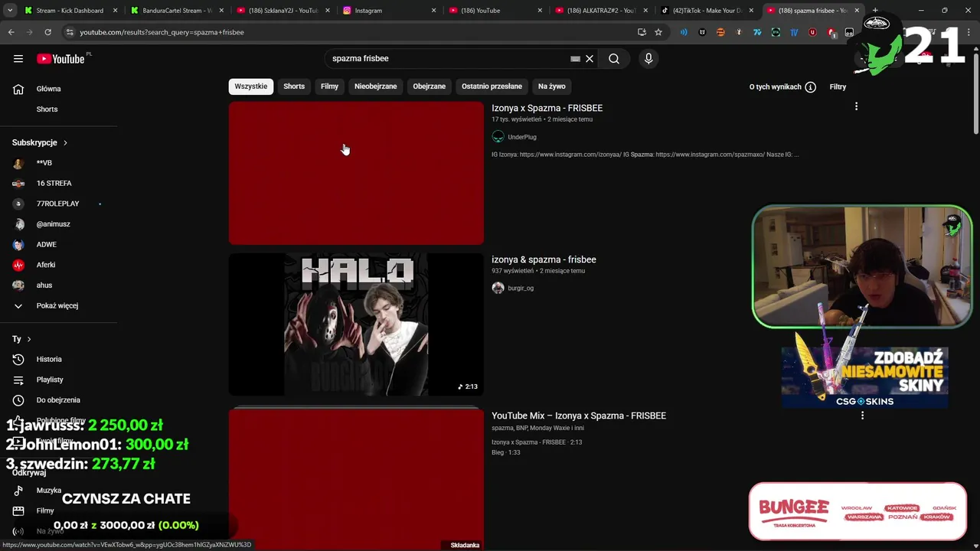980x551 pixels.
Task: Open a new browser tab with plus
Action: (x=875, y=11)
